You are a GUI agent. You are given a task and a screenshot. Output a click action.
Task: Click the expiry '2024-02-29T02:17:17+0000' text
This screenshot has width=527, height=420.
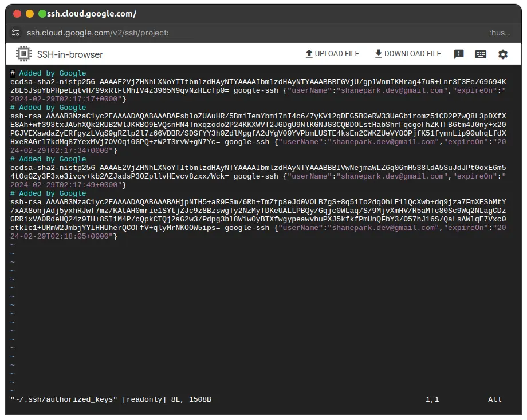[64, 99]
